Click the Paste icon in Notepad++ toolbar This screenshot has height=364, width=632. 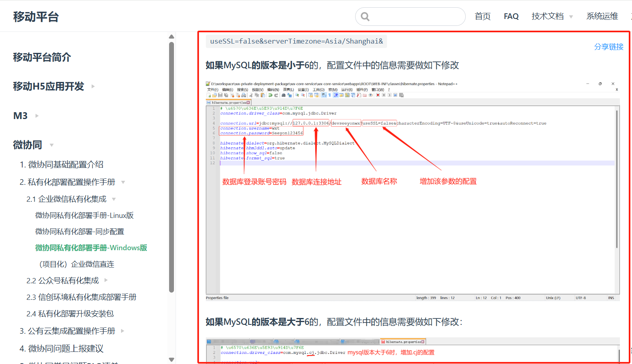tap(263, 96)
